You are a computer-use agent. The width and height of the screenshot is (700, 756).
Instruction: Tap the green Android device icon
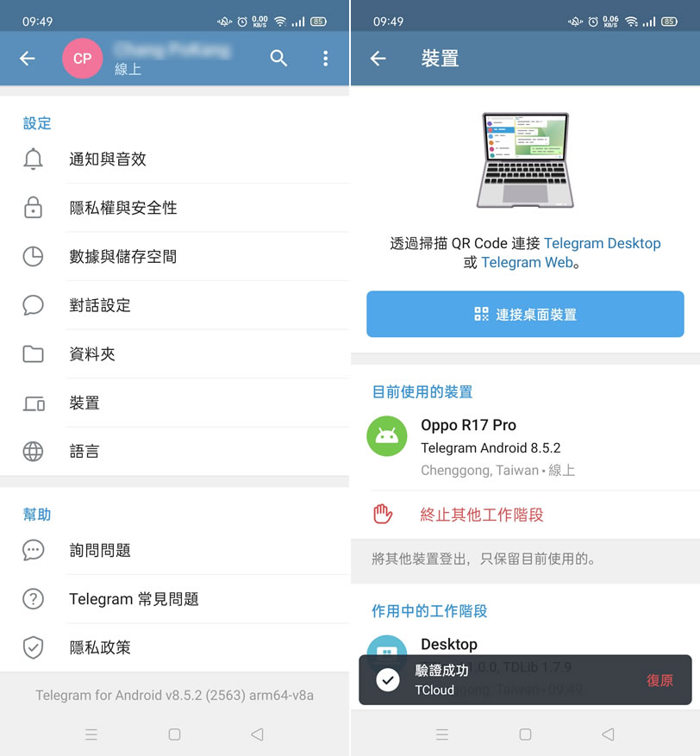point(387,436)
